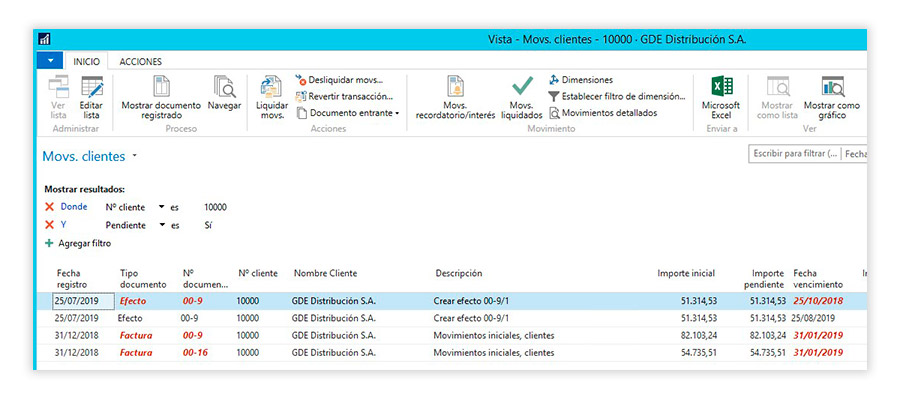Image resolution: width=900 pixels, height=400 pixels.
Task: Remove the Pendiente filter
Action: (x=49, y=225)
